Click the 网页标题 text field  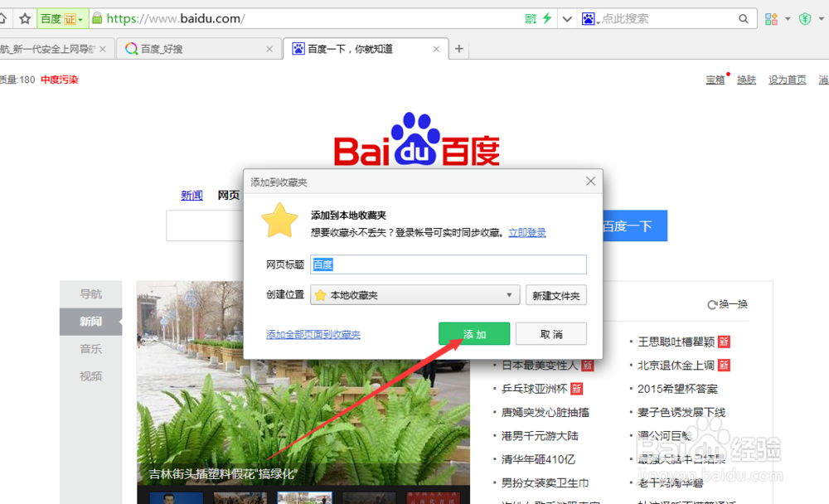pos(448,264)
